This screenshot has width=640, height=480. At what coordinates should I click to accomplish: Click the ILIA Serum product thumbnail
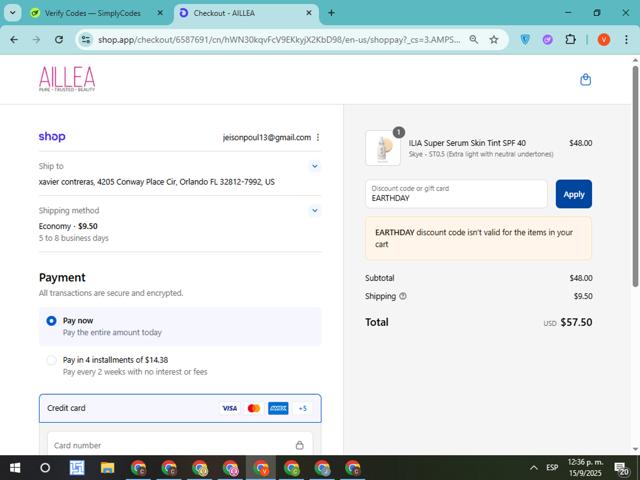(x=383, y=148)
